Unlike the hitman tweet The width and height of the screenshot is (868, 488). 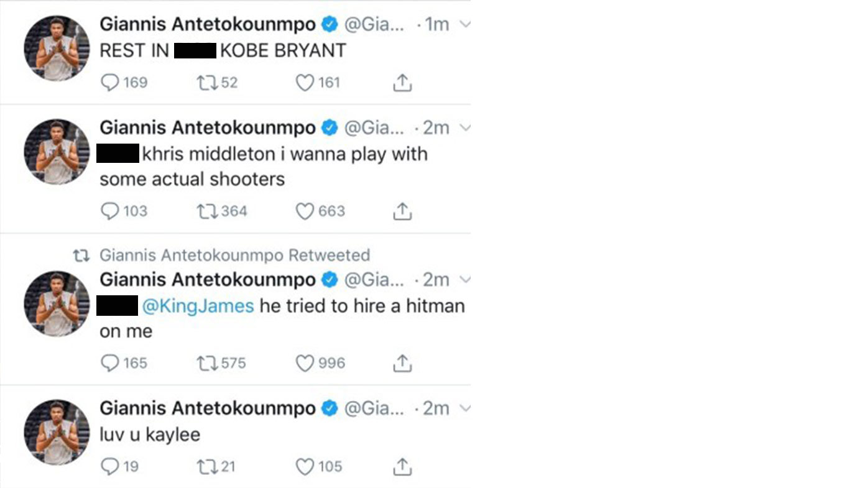pos(303,363)
